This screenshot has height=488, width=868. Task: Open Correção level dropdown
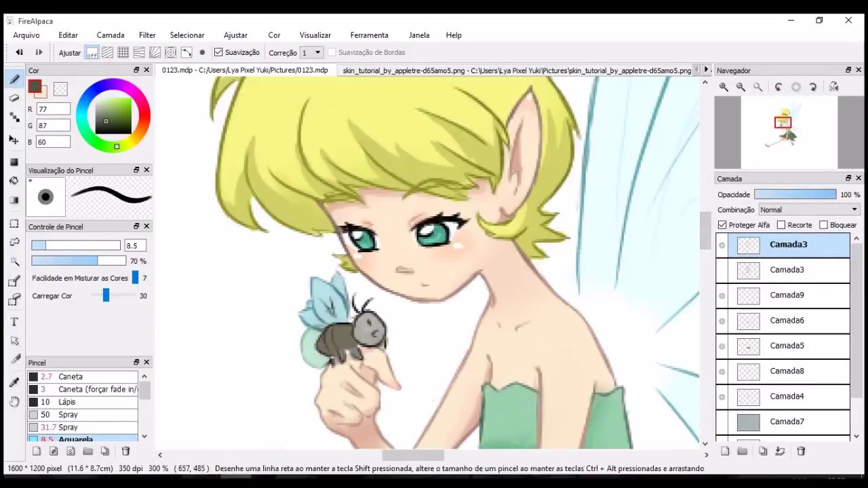[311, 52]
